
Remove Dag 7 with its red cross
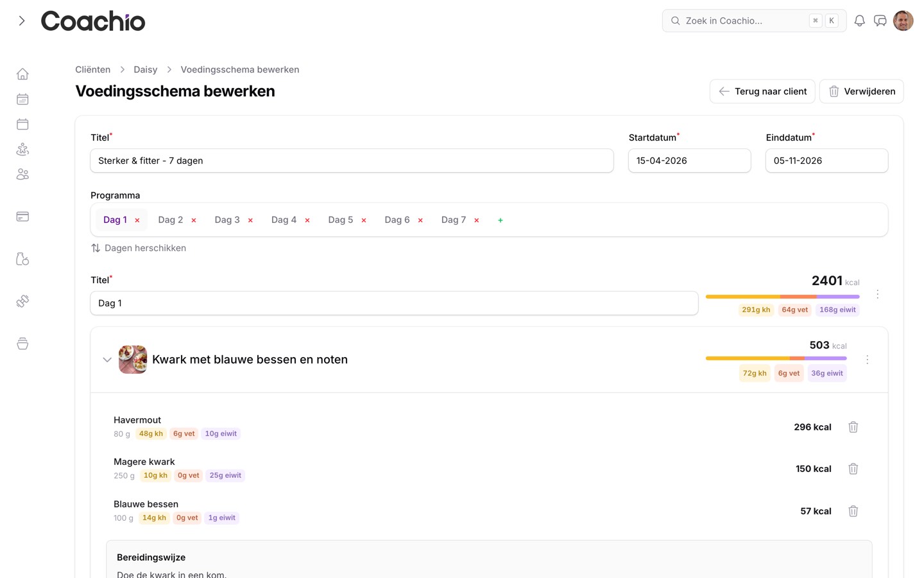477,220
